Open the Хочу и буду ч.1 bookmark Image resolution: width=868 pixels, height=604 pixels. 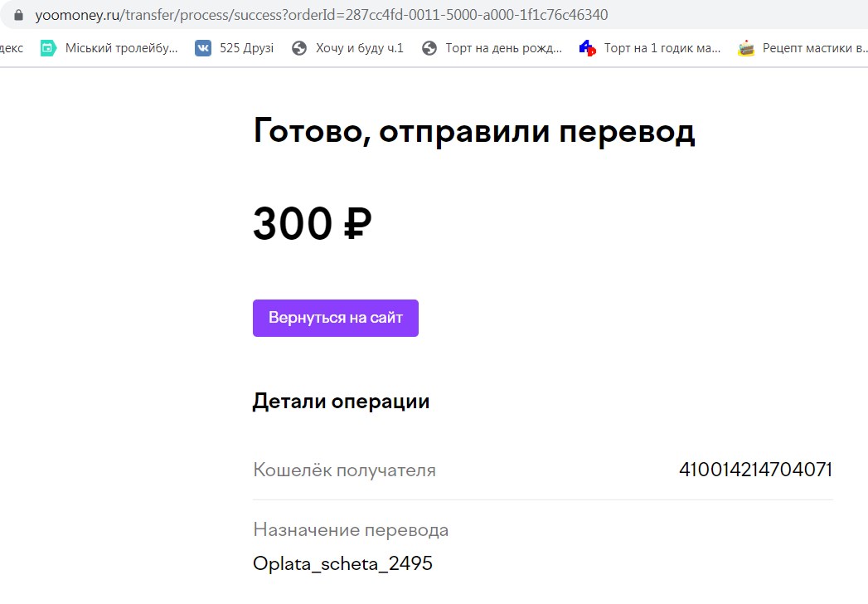tap(360, 48)
